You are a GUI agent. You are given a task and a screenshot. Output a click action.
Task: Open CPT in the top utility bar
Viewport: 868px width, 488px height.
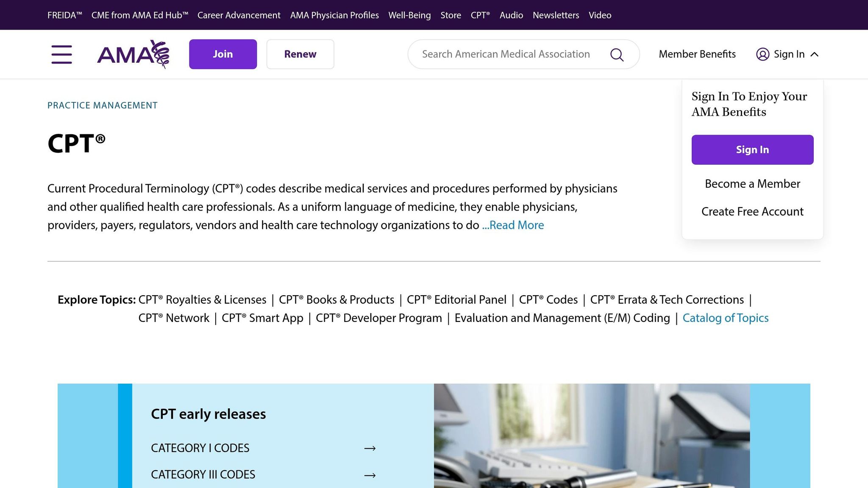480,15
